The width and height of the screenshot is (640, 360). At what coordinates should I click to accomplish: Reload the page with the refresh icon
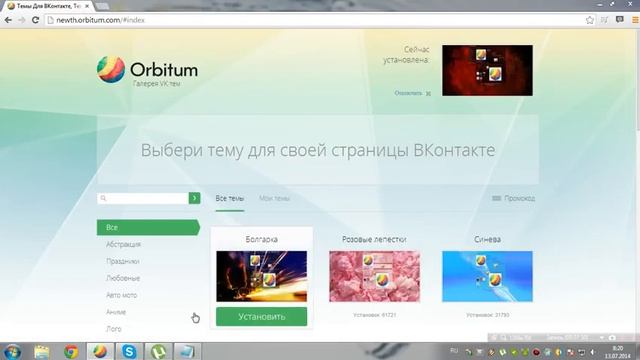(36, 20)
